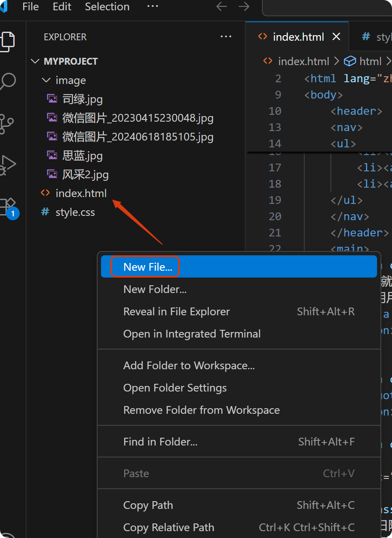Click html in the breadcrumb path
Viewport: 392px width, 538px height.
(x=370, y=61)
